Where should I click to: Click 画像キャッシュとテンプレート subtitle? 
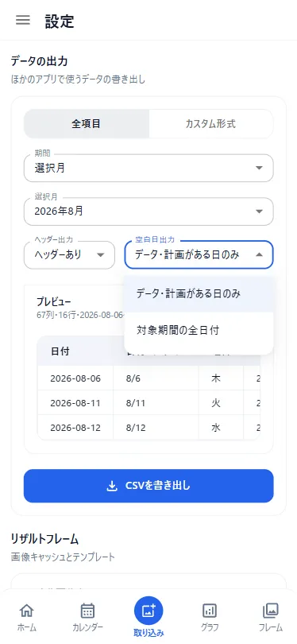63,557
